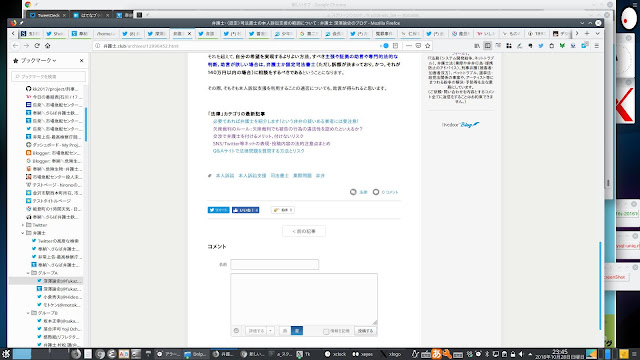Click the 名前 name input field
Image resolution: width=640 pixels, height=360 pixels.
274,264
